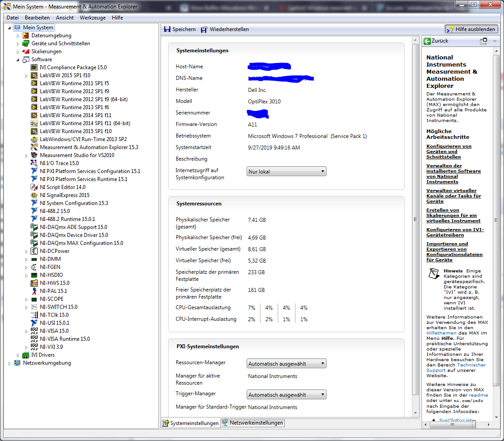Click the NI SignalExpress 2015 icon
504x441 pixels.
coord(34,195)
